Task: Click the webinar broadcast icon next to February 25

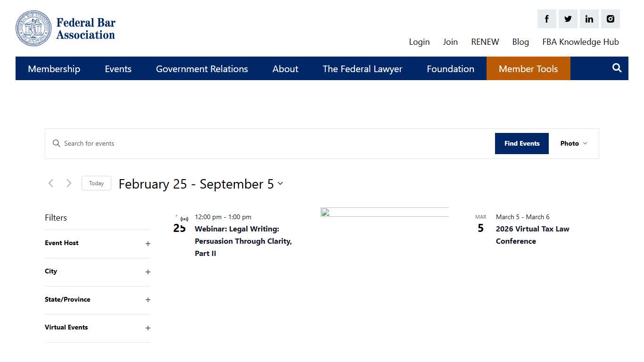Action: point(183,218)
